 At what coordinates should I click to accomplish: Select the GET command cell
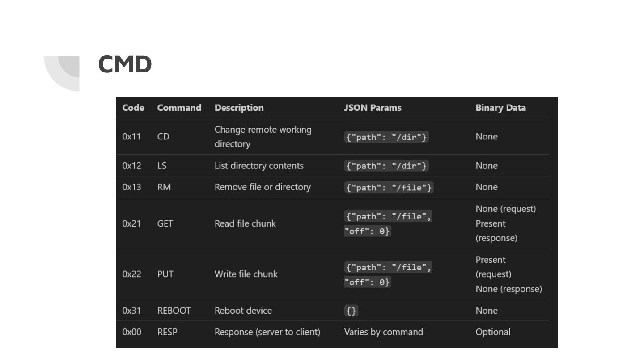click(165, 223)
